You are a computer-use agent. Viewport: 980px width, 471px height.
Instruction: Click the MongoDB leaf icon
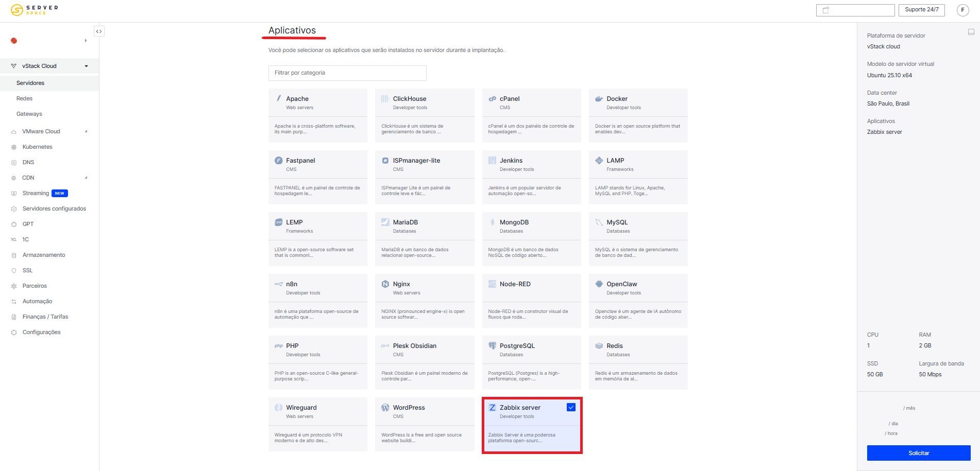click(x=493, y=222)
